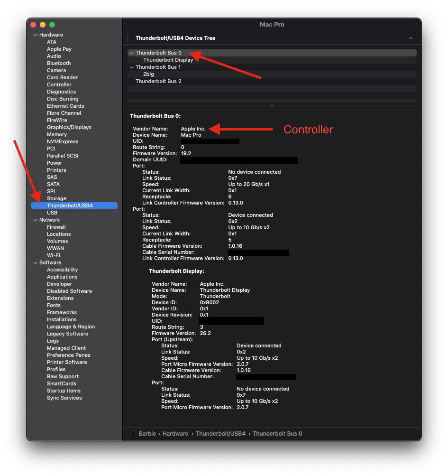
Task: Collapse Thunderbolt Bus 1 disclosure chevron
Action: (x=132, y=67)
